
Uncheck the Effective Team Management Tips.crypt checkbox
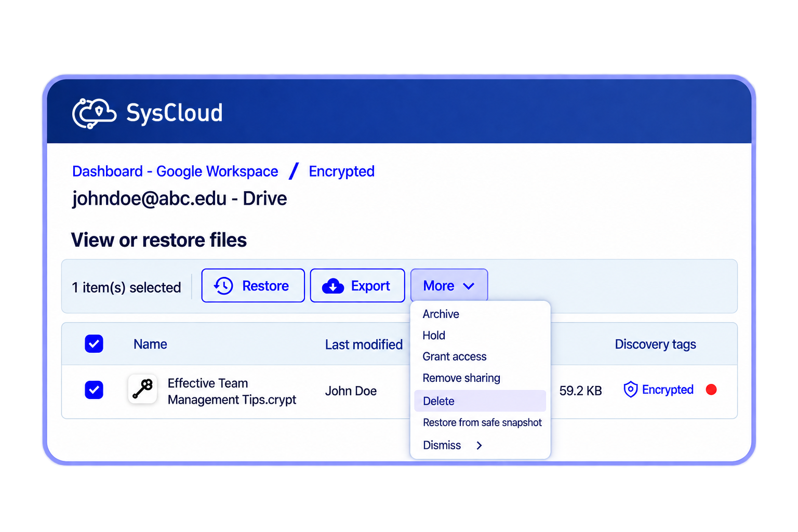(x=94, y=390)
